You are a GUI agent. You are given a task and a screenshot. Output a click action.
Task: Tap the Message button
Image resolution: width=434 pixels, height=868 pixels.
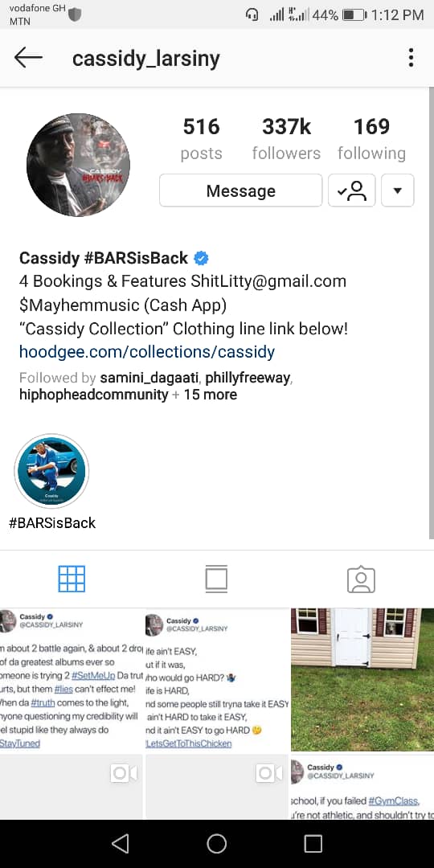coord(241,190)
